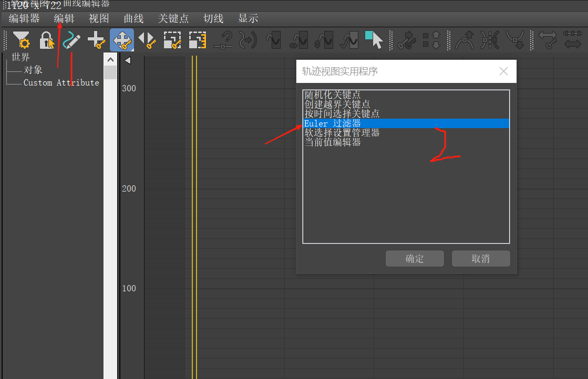Confirm with the 确定 button
The height and width of the screenshot is (379, 588).
[415, 259]
